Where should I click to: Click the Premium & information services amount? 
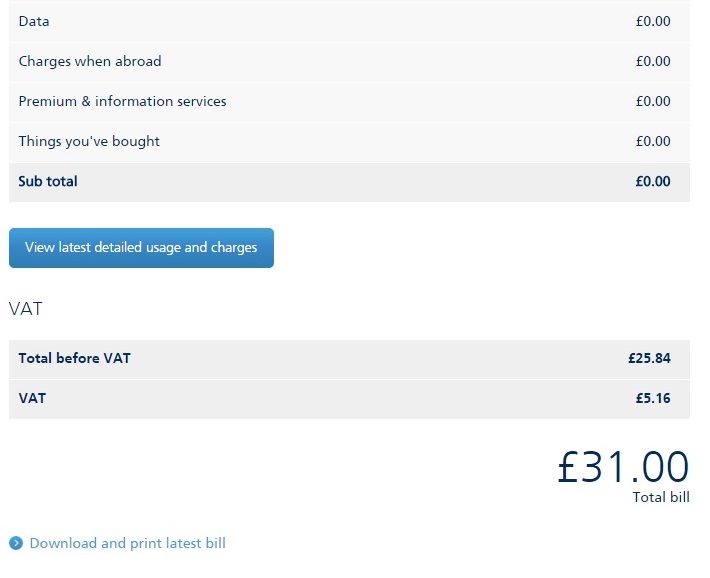[x=652, y=101]
